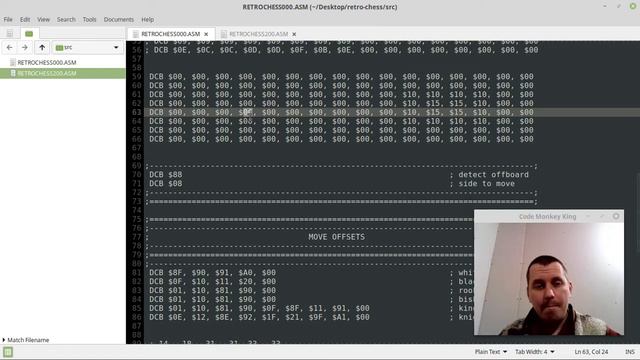
Task: Go up one folder level
Action: coord(42,48)
